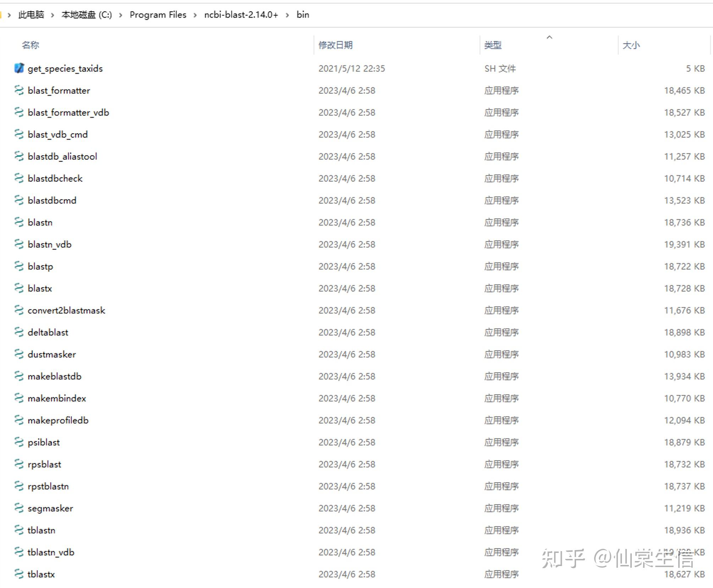Select the blastp executable icon

coord(19,266)
